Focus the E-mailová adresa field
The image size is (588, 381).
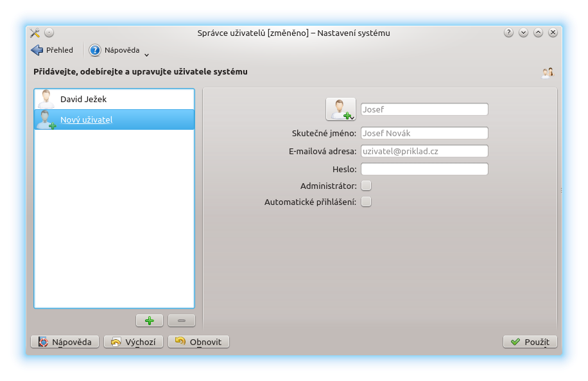(x=424, y=151)
